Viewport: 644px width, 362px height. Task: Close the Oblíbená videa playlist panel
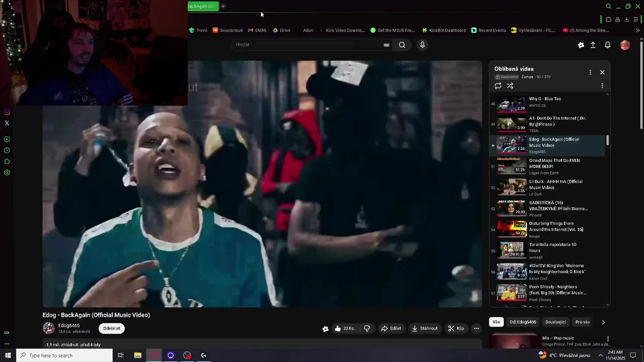pyautogui.click(x=602, y=72)
